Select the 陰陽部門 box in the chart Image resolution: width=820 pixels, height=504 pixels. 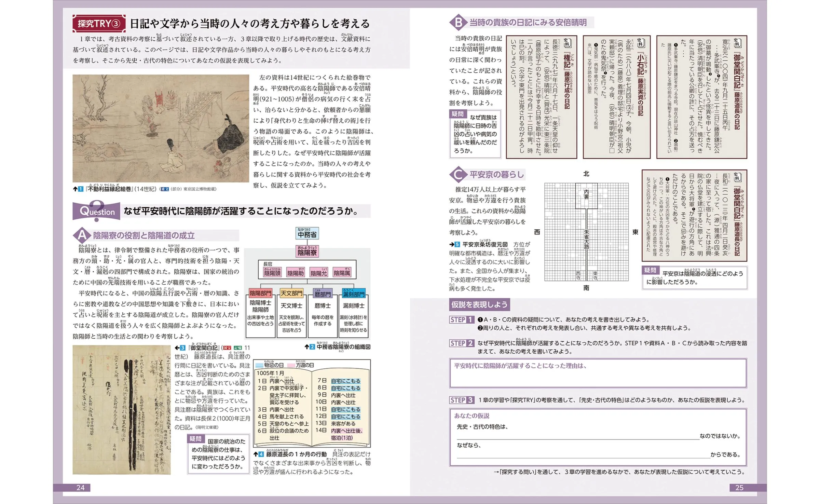click(x=260, y=293)
